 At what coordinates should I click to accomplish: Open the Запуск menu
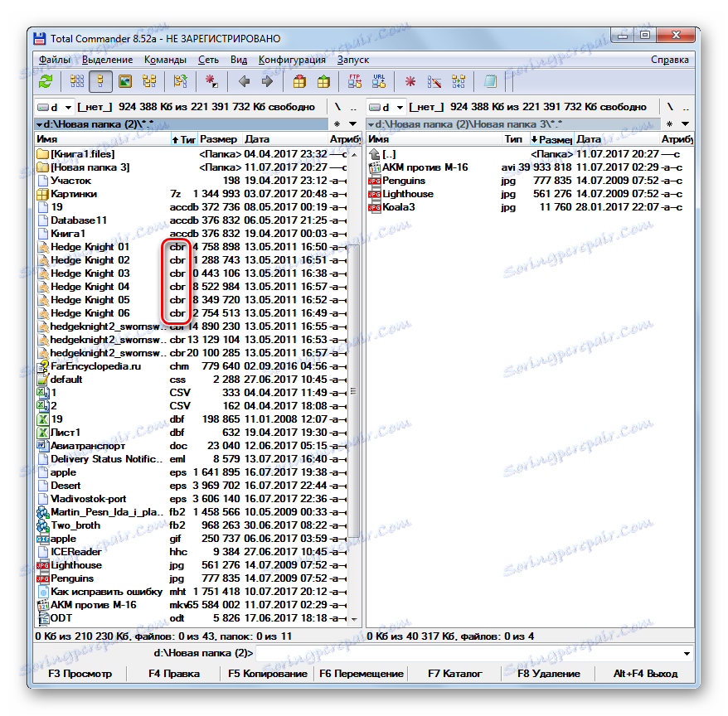pyautogui.click(x=353, y=60)
